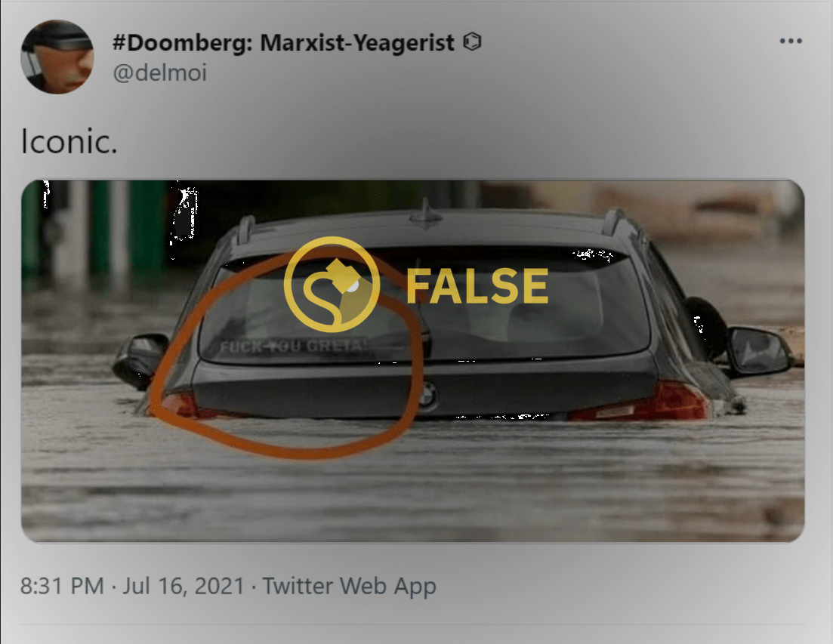Click the yellow FALSE label on the image
This screenshot has width=833, height=644.
[x=477, y=285]
